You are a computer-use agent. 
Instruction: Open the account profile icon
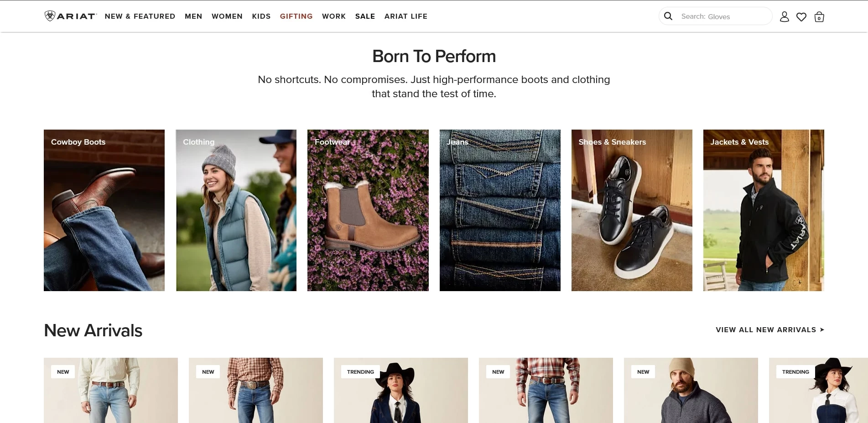pyautogui.click(x=784, y=17)
